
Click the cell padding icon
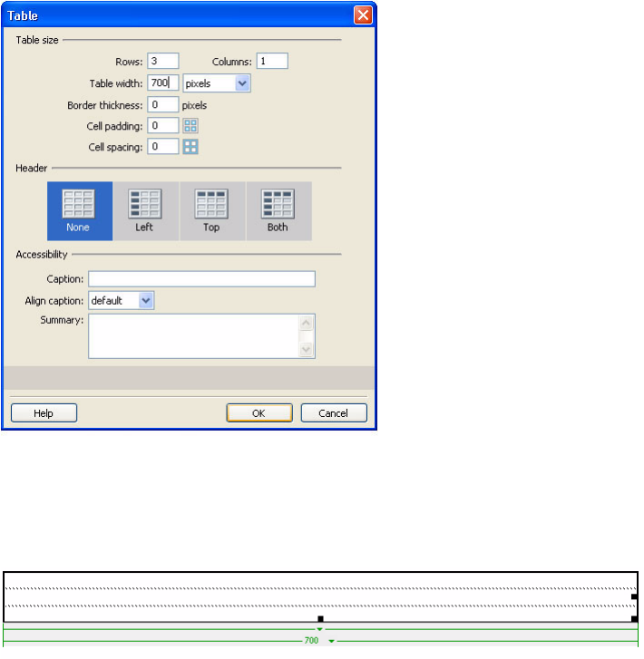tap(191, 126)
